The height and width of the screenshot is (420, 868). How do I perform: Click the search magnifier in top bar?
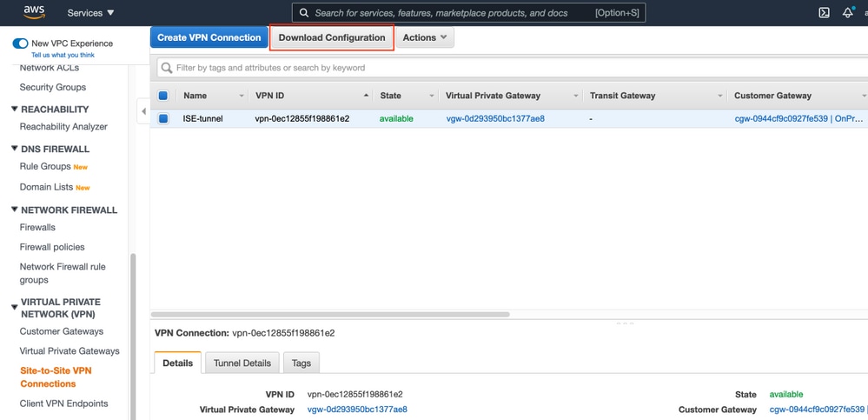click(304, 13)
